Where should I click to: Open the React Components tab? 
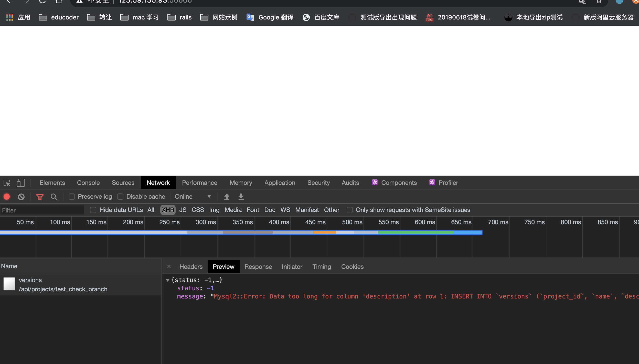pos(394,183)
